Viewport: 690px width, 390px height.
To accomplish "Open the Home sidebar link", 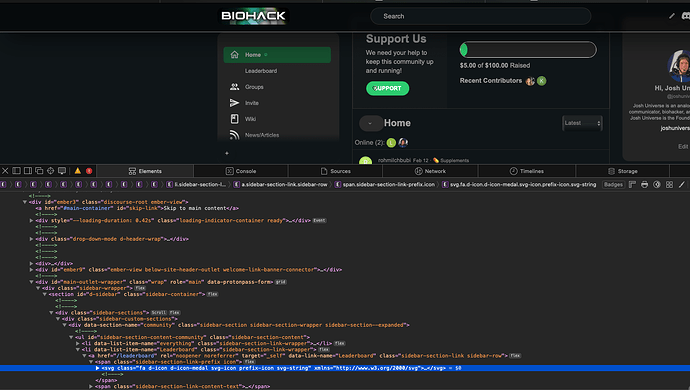I will 277,55.
